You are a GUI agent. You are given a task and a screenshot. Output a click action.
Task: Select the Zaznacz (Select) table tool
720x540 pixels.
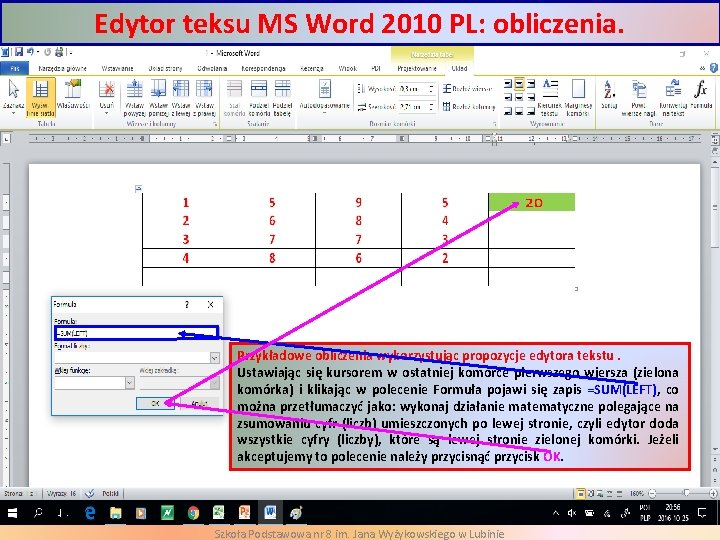(x=13, y=96)
